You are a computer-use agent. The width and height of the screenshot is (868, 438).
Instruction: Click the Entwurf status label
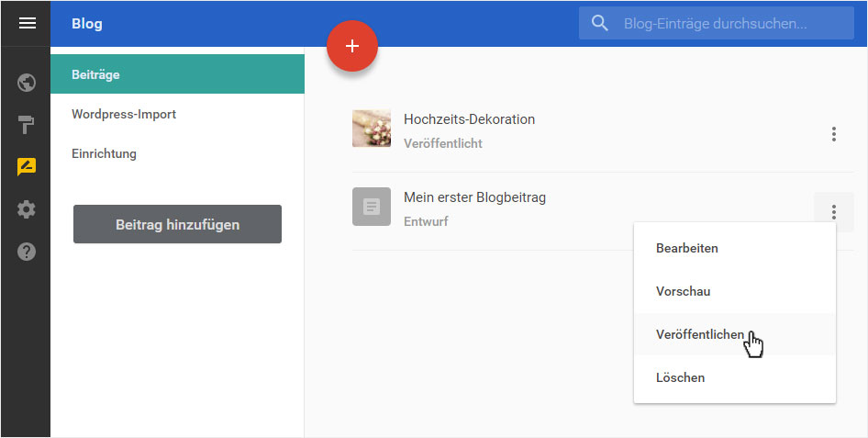(x=426, y=221)
